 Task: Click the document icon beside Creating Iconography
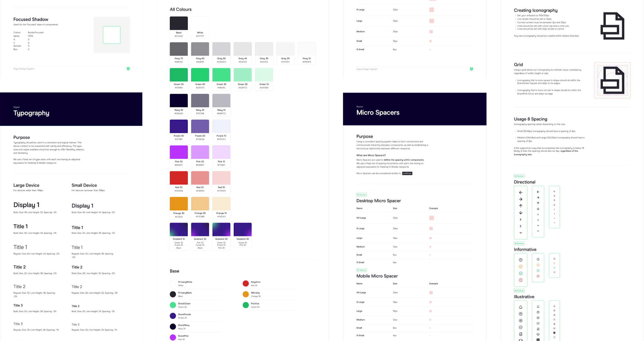pos(612,26)
